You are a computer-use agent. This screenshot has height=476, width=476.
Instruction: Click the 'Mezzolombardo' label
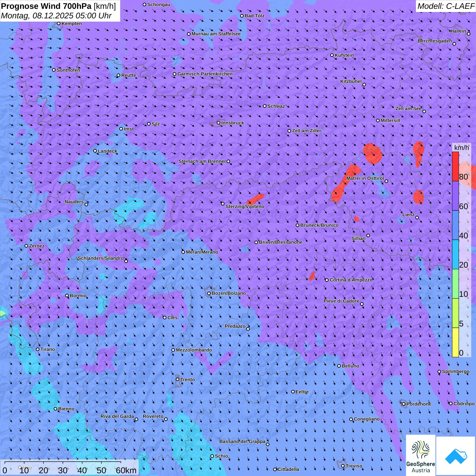click(194, 350)
